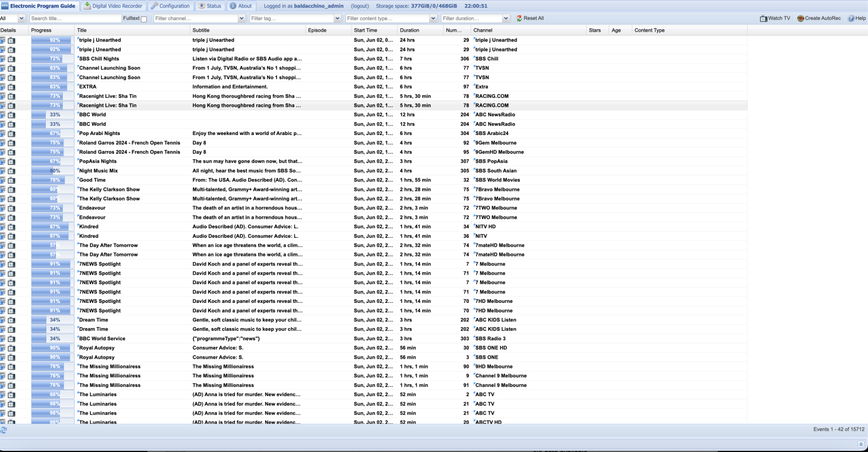Play BBC World Service program via TV icon
The height and width of the screenshot is (452, 868).
[x=12, y=339]
